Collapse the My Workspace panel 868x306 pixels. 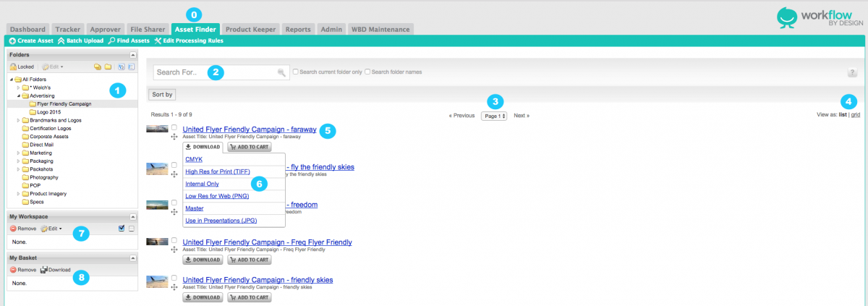[x=132, y=217]
